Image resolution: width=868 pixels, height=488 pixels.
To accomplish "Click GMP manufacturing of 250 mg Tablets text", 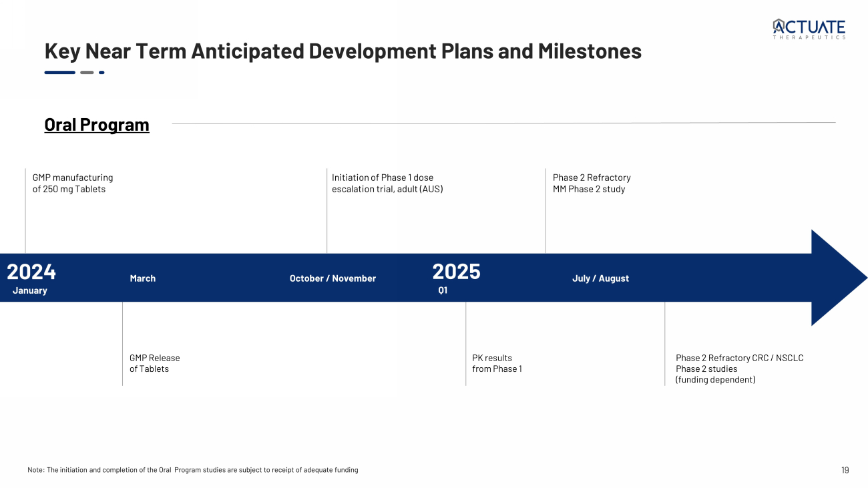I will pos(73,183).
